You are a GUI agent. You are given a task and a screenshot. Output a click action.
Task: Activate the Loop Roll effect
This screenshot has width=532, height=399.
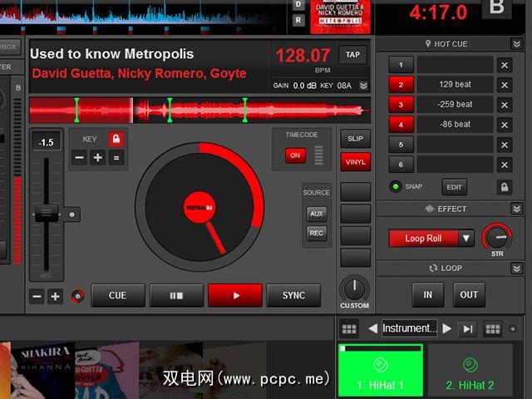423,239
